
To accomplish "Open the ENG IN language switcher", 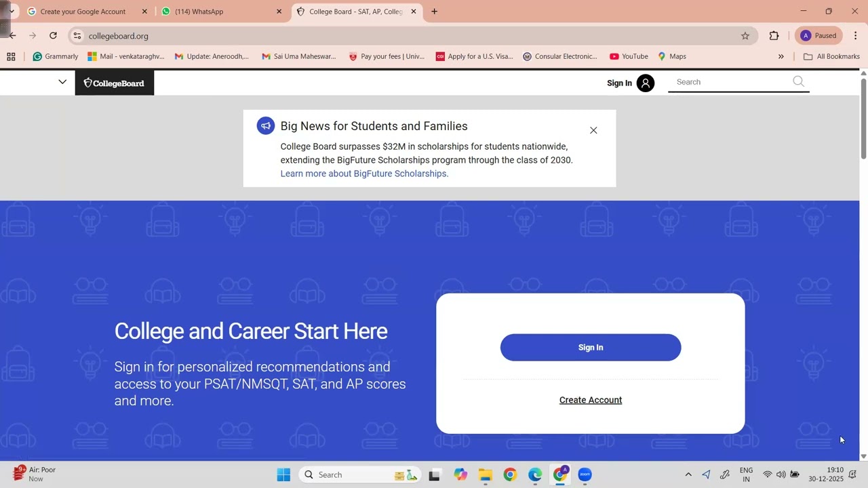I will [746, 474].
